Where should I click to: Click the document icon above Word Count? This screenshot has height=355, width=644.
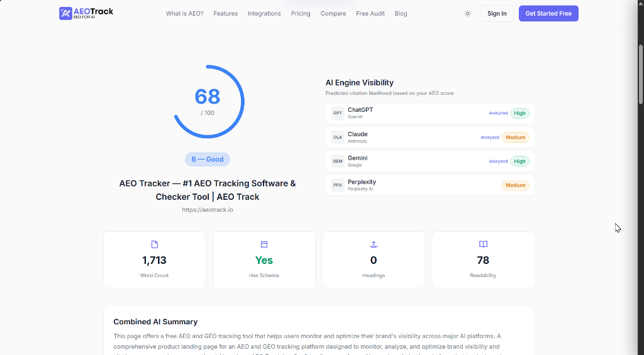(155, 244)
